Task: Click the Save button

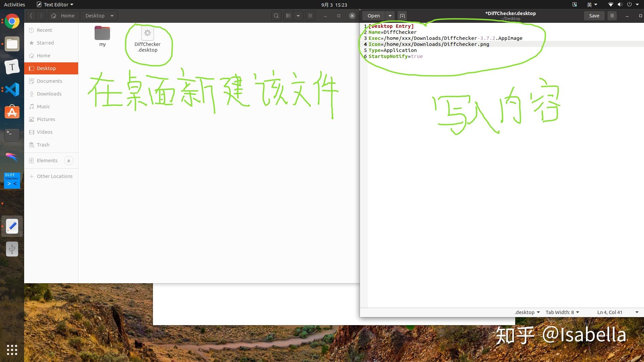Action: point(594,16)
